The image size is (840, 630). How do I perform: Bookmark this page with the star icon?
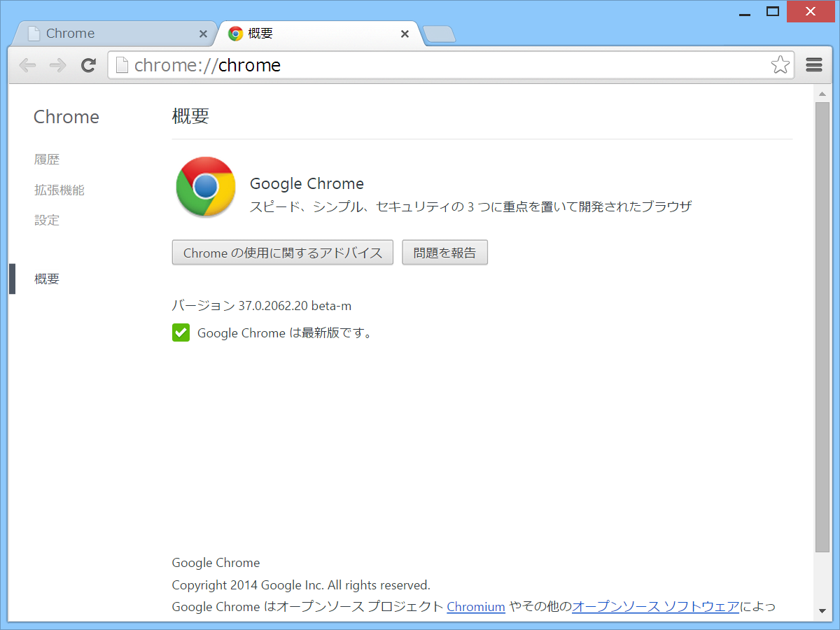point(780,64)
